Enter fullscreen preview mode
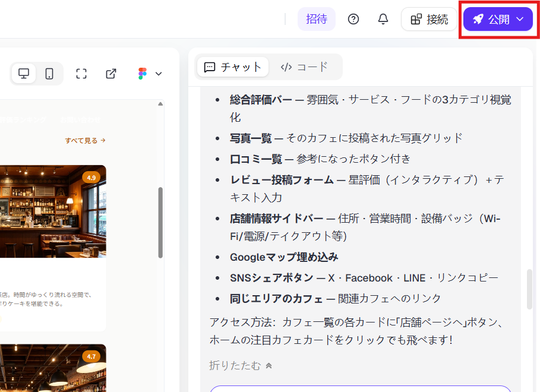This screenshot has height=392, width=540. [81, 74]
